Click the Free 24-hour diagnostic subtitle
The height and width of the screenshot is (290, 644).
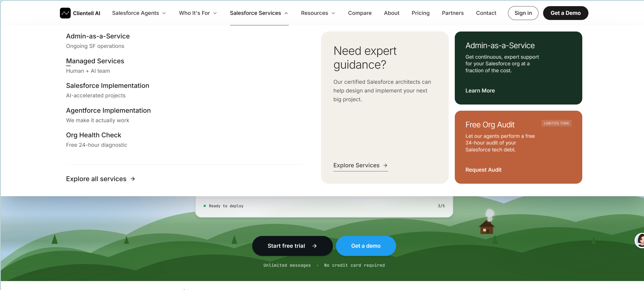pyautogui.click(x=97, y=145)
